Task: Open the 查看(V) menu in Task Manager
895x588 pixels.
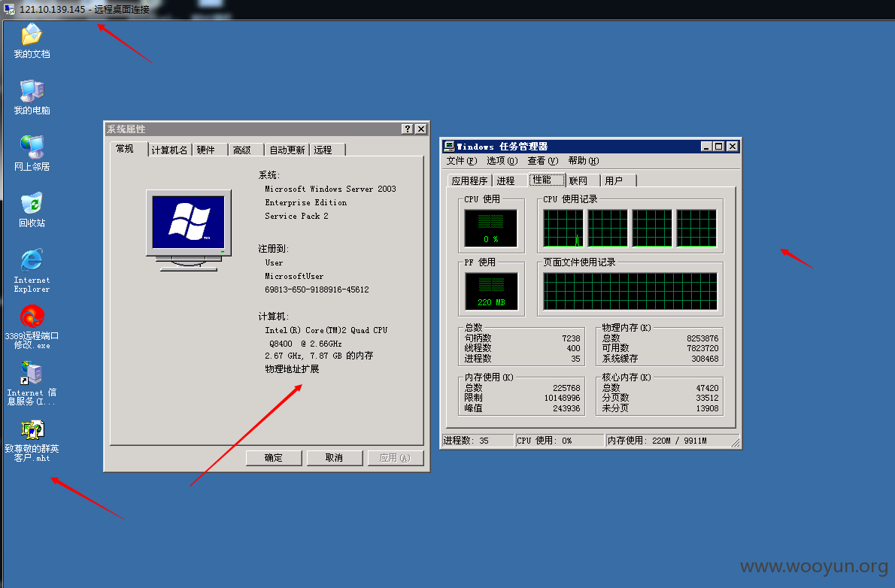Action: (542, 161)
